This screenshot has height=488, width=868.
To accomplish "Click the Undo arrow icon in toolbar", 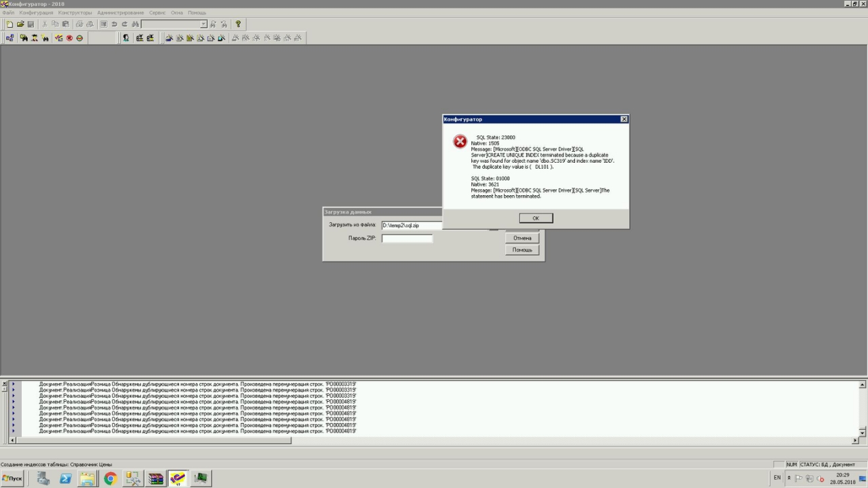I will (x=114, y=24).
